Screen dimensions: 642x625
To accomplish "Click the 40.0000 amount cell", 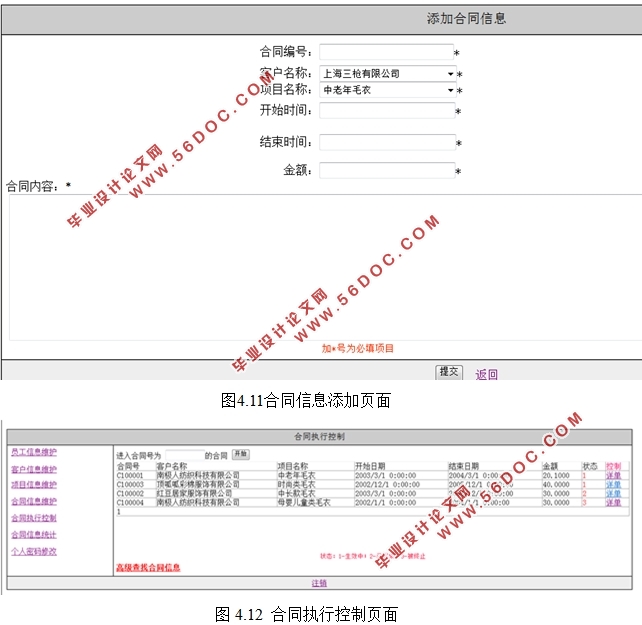I will click(x=556, y=485).
